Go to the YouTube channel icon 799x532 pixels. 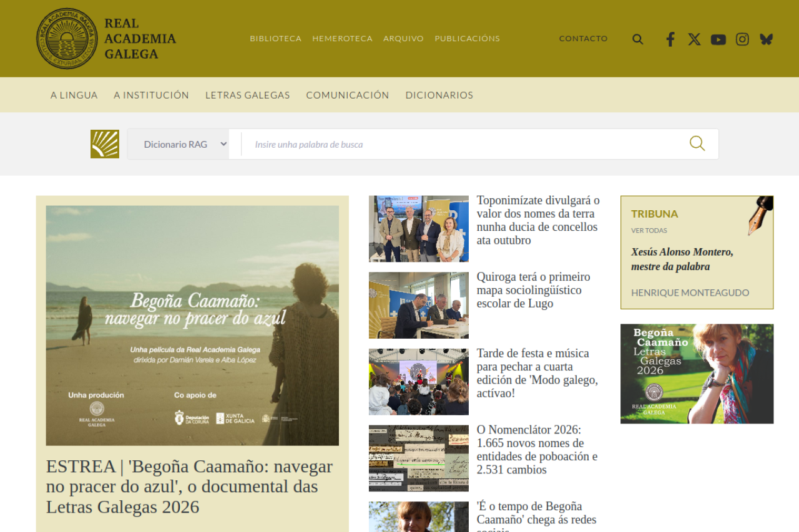(718, 39)
